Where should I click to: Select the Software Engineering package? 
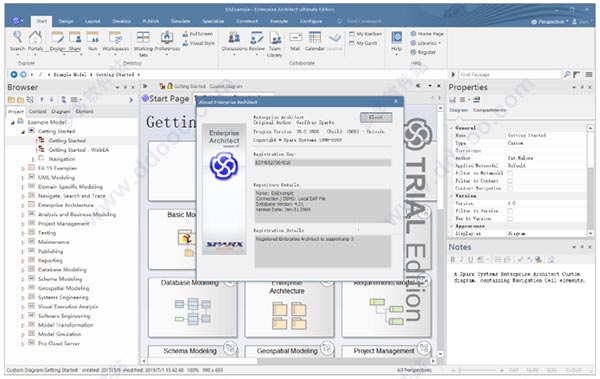pyautogui.click(x=64, y=316)
